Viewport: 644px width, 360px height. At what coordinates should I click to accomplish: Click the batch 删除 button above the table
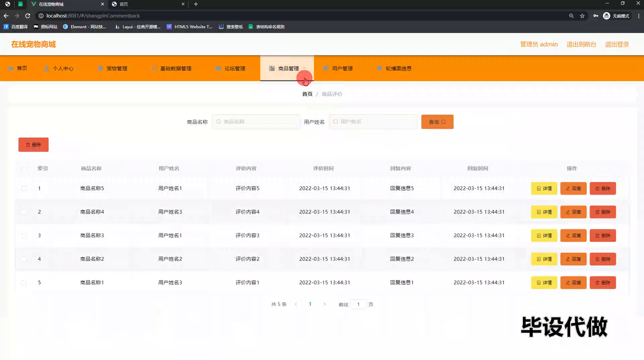point(34,145)
